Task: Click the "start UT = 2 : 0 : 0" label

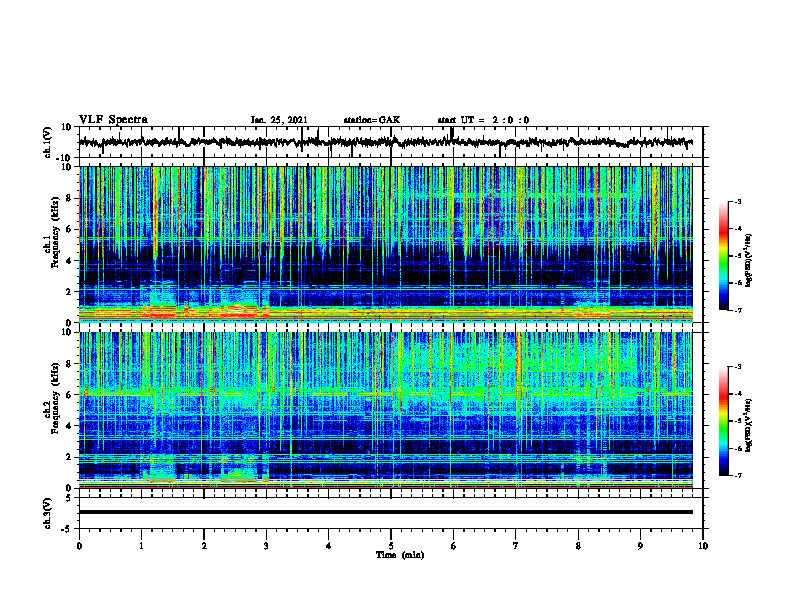Action: (x=483, y=120)
